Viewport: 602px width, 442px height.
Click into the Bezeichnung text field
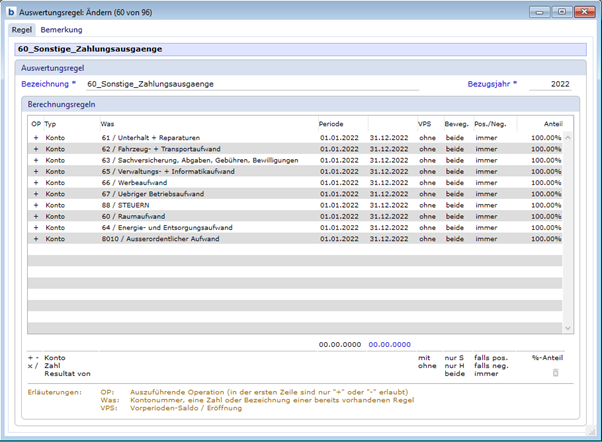(x=250, y=85)
